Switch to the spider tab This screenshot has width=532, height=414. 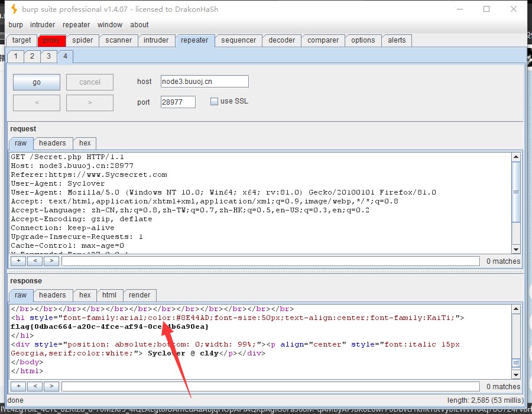[x=82, y=40]
